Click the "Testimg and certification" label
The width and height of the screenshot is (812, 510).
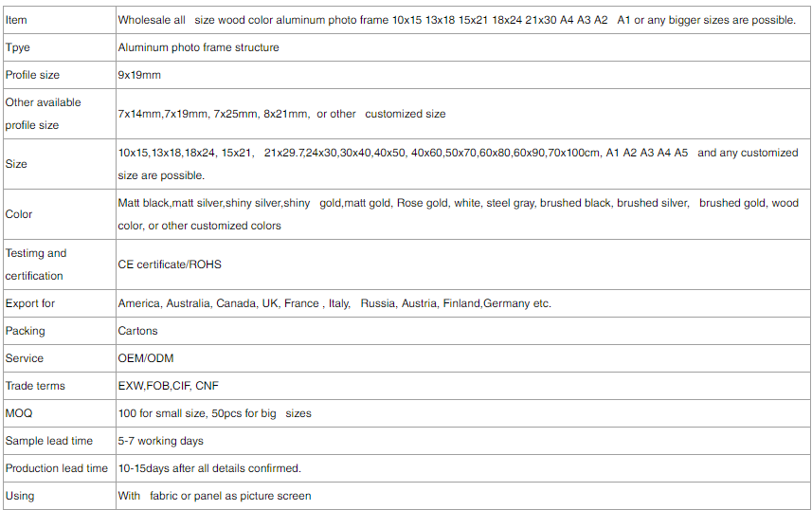(x=36, y=264)
